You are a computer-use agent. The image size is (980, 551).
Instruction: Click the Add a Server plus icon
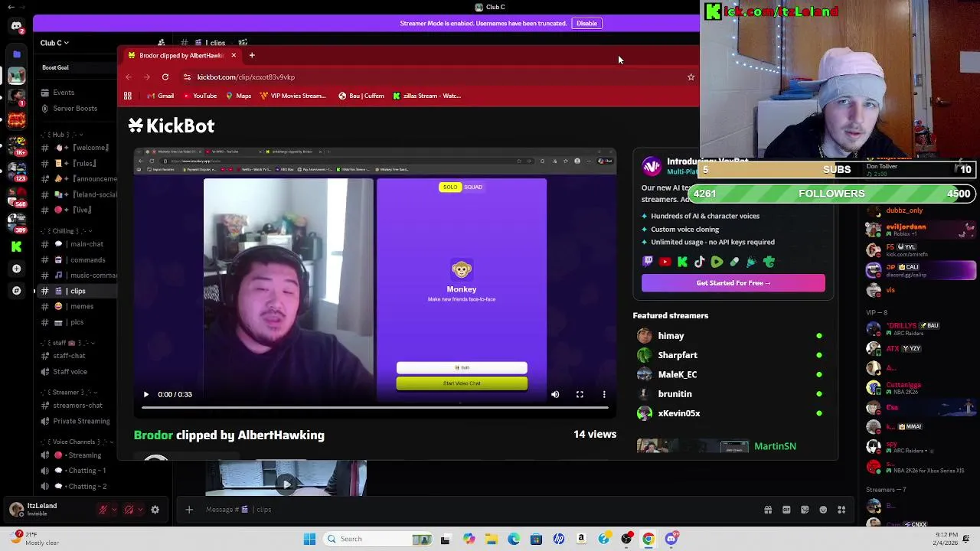[16, 269]
